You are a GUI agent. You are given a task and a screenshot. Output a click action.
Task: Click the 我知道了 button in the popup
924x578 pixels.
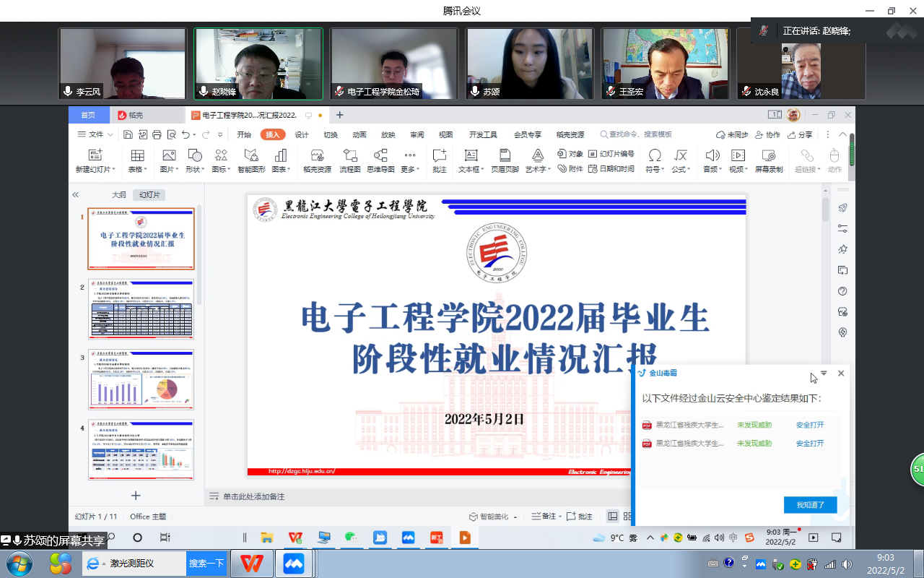(810, 504)
